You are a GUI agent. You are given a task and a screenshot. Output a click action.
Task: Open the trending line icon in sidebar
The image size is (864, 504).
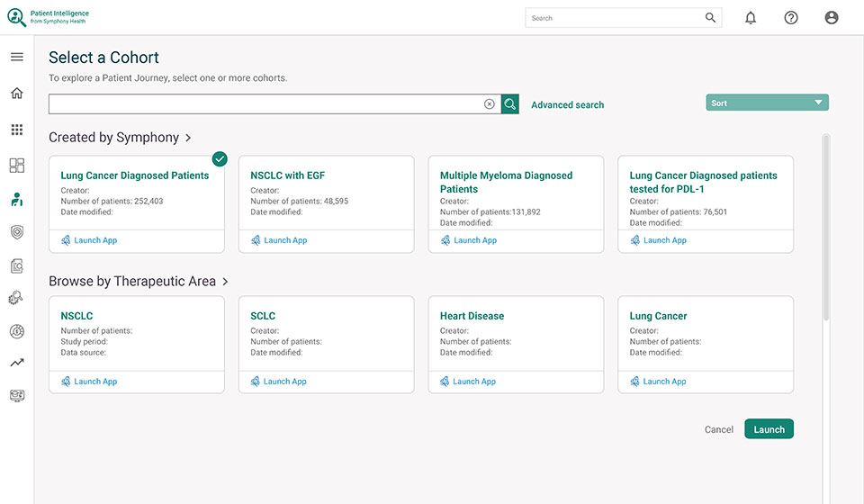17,363
